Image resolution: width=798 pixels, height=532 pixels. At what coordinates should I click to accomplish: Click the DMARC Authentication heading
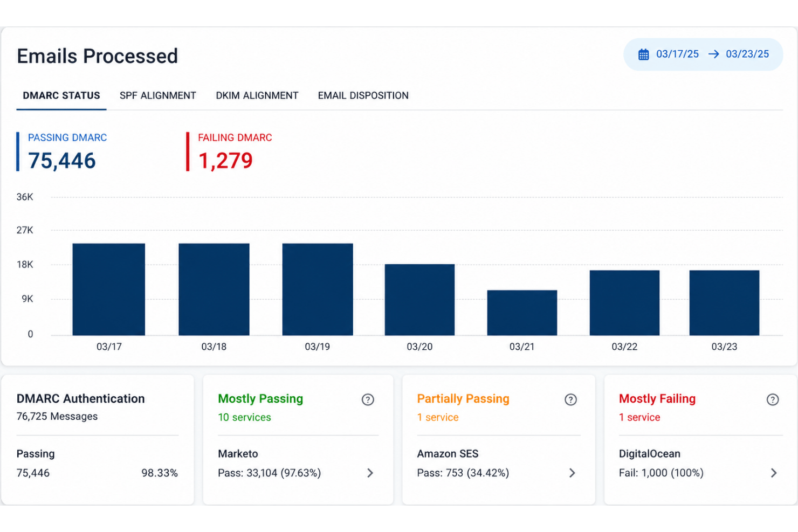81,399
